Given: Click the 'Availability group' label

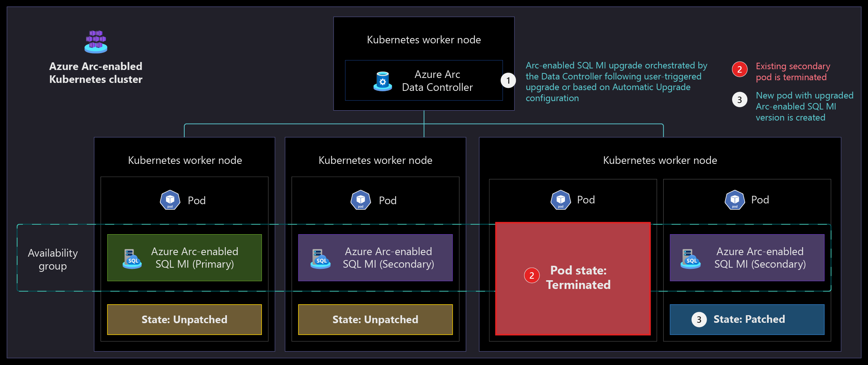Looking at the screenshot, I should (x=53, y=259).
